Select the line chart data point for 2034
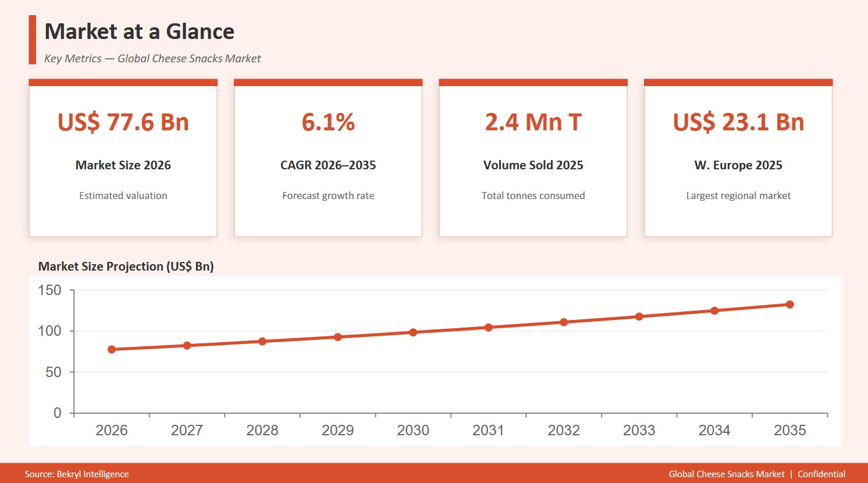The image size is (868, 483). 714,311
